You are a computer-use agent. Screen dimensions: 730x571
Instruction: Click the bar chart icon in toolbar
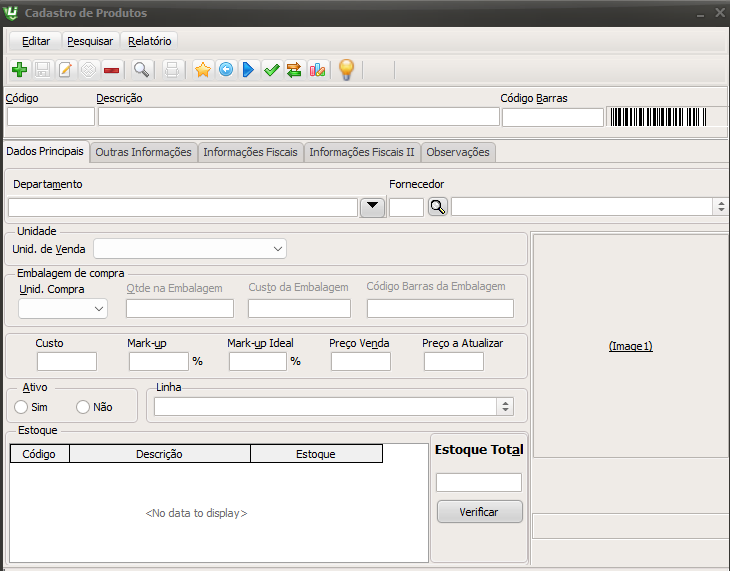pos(317,70)
